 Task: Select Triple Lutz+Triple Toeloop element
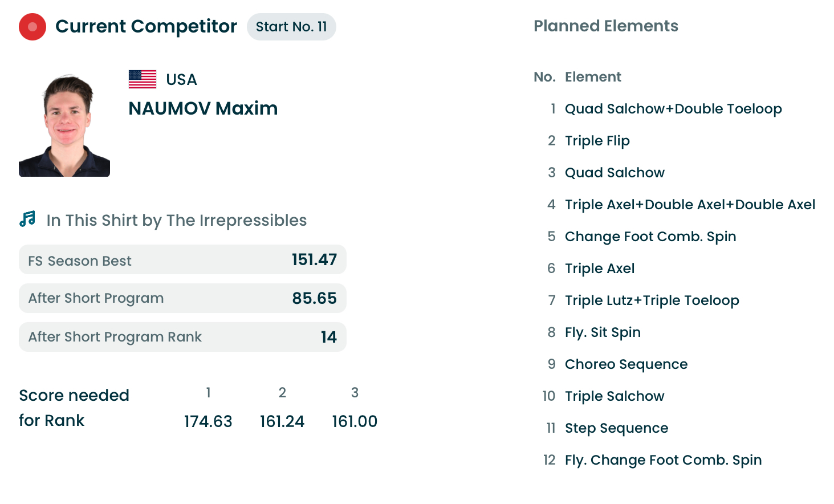click(652, 300)
